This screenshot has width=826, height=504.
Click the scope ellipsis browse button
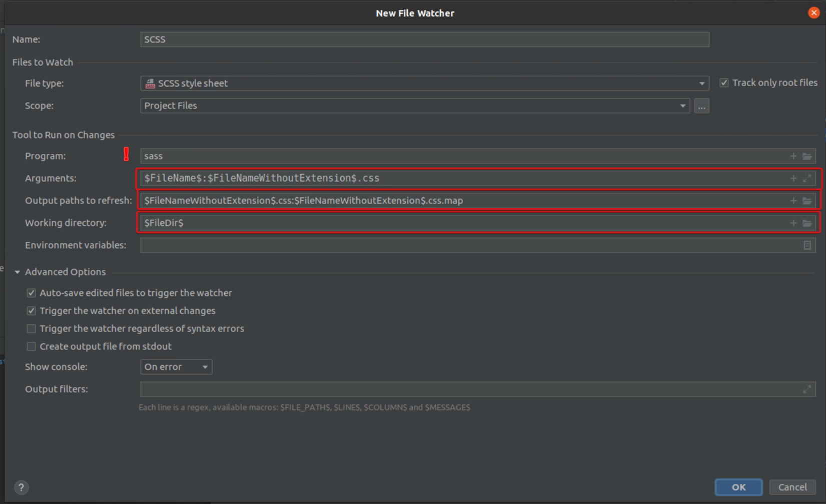[701, 106]
